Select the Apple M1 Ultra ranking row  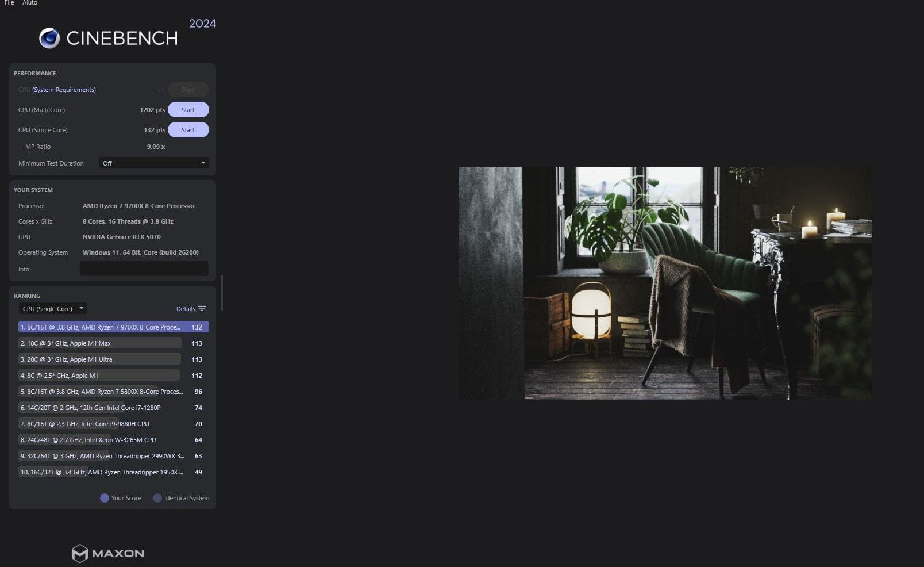coord(113,359)
